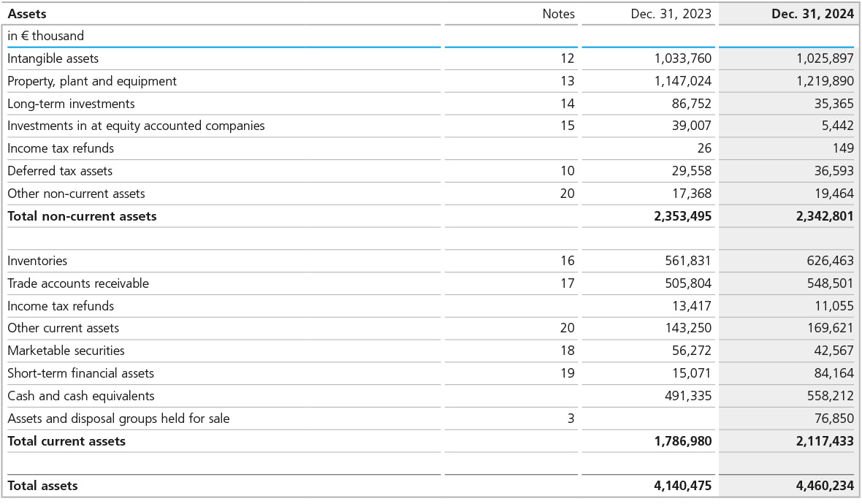Click the Intangible assets row label
The width and height of the screenshot is (862, 504).
pos(53,58)
